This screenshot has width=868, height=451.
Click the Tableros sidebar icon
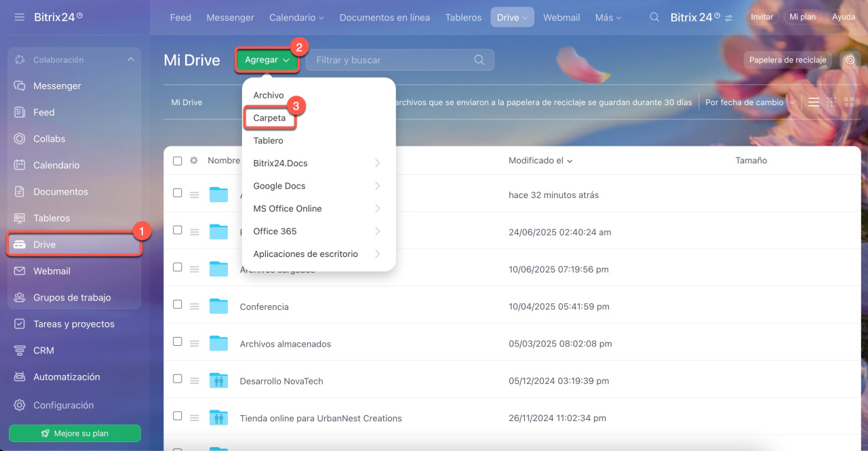pyautogui.click(x=20, y=218)
